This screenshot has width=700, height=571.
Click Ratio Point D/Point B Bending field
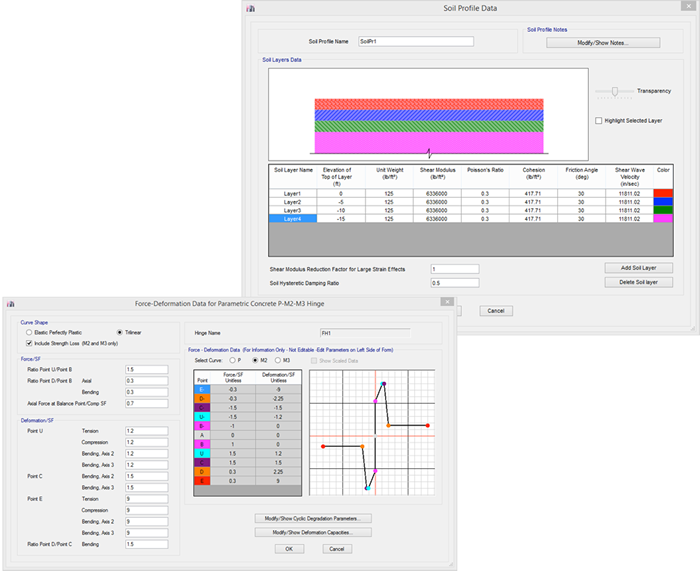click(x=147, y=392)
